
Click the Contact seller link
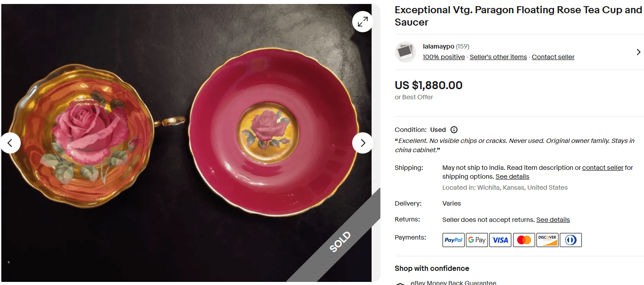553,56
